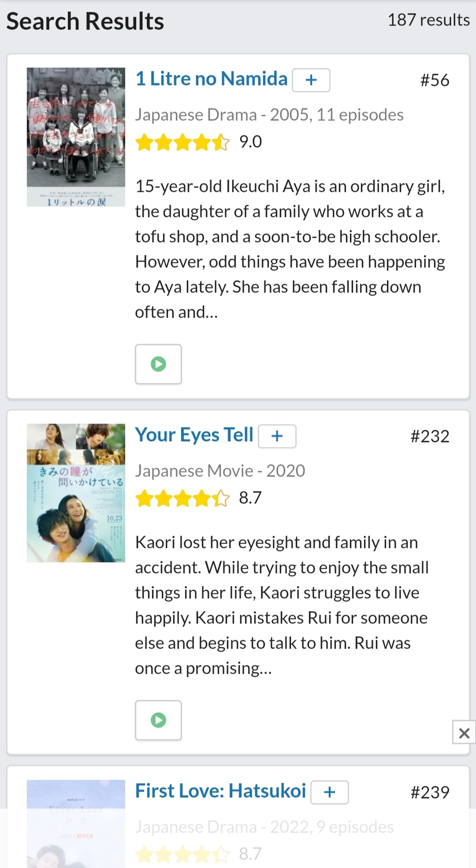Screen dimensions: 476x868
Task: Click the #239 ranking number
Action: 429,793
